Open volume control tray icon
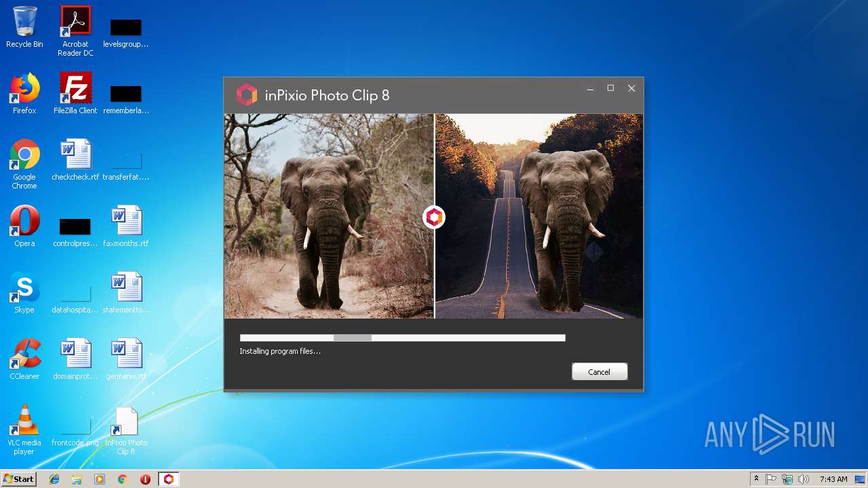The width and height of the screenshot is (868, 488). [x=804, y=479]
